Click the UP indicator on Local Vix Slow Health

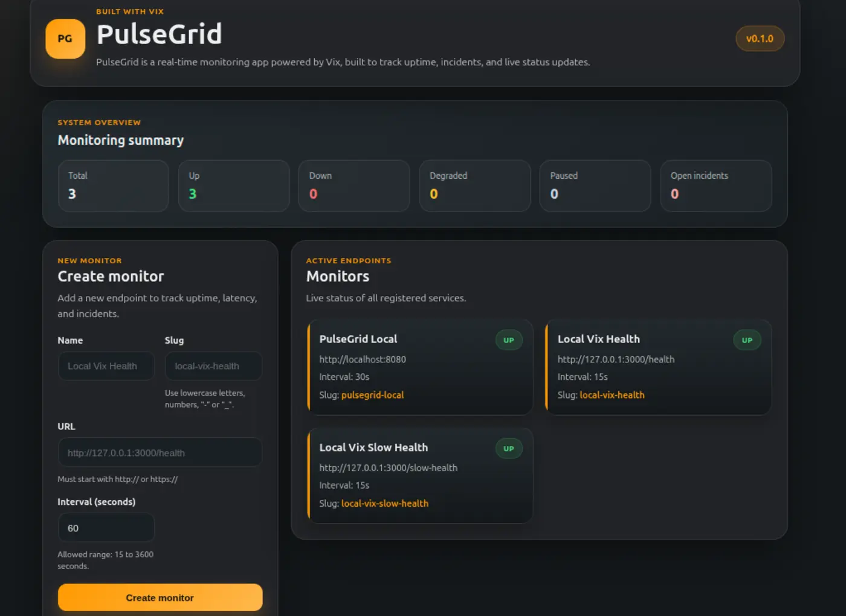point(508,448)
